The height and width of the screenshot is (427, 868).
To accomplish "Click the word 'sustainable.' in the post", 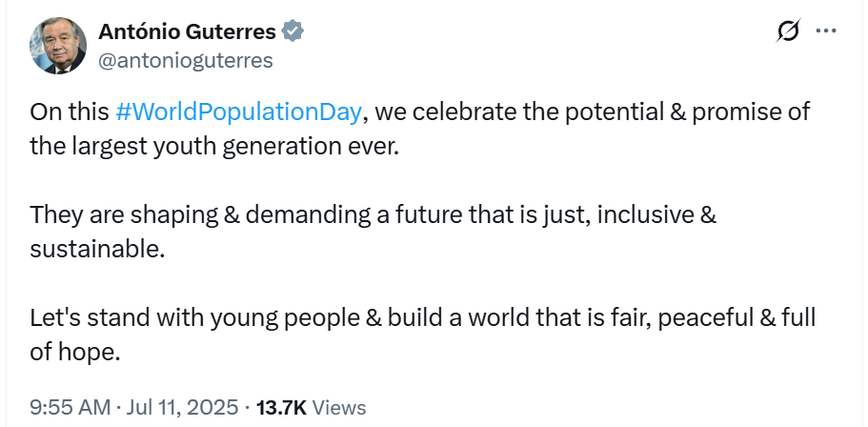I will point(97,249).
